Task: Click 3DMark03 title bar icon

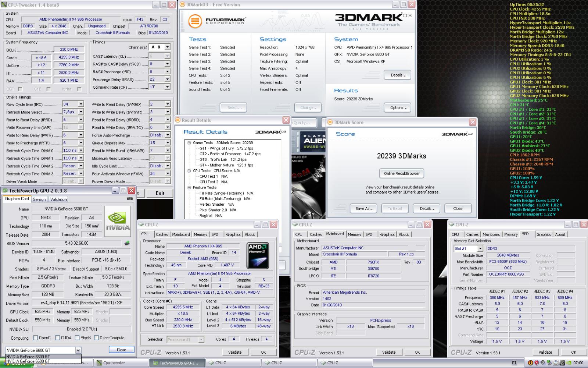Action: pos(183,5)
